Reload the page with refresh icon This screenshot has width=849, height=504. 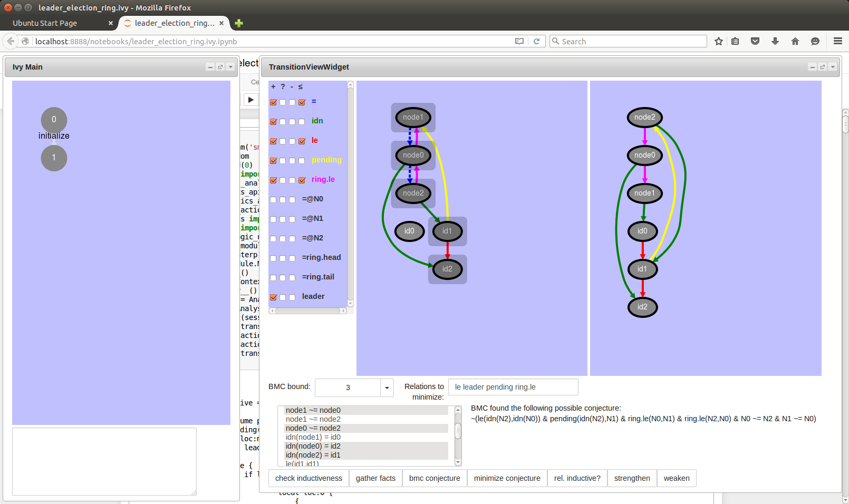(x=536, y=41)
